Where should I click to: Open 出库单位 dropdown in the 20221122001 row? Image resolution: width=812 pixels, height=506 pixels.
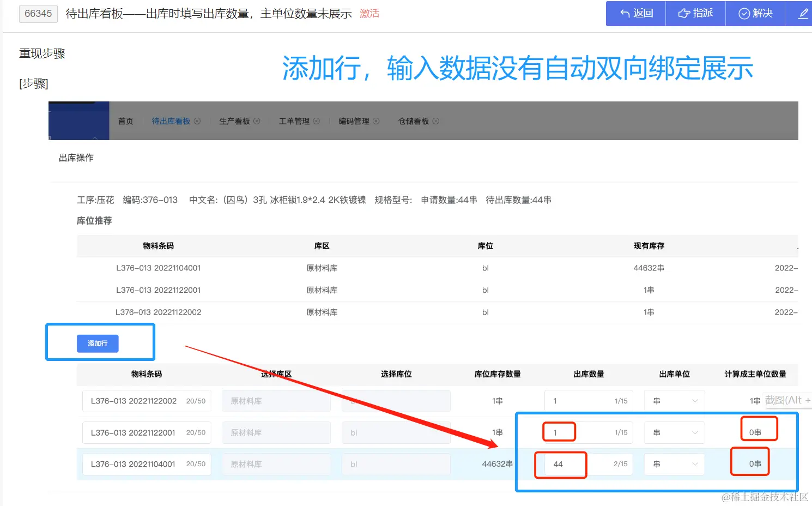[x=675, y=432]
